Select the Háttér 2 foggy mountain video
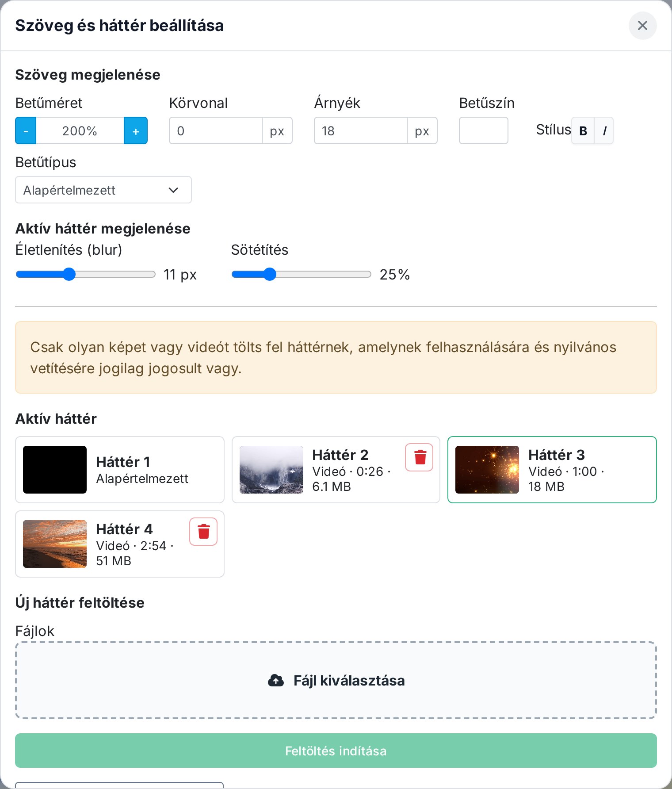Image resolution: width=672 pixels, height=789 pixels. point(336,470)
